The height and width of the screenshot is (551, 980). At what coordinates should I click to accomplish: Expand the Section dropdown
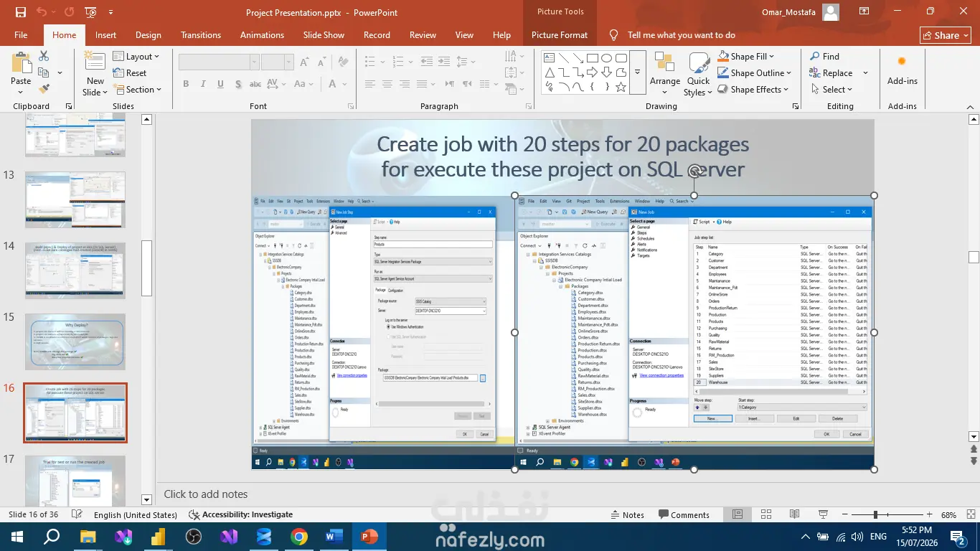[x=138, y=90]
